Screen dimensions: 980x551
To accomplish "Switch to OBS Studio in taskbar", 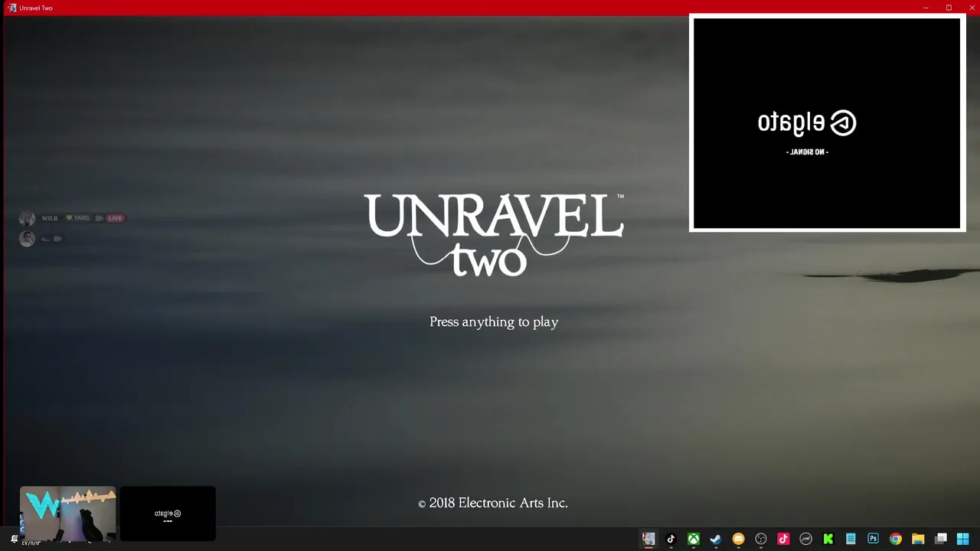I will point(761,539).
